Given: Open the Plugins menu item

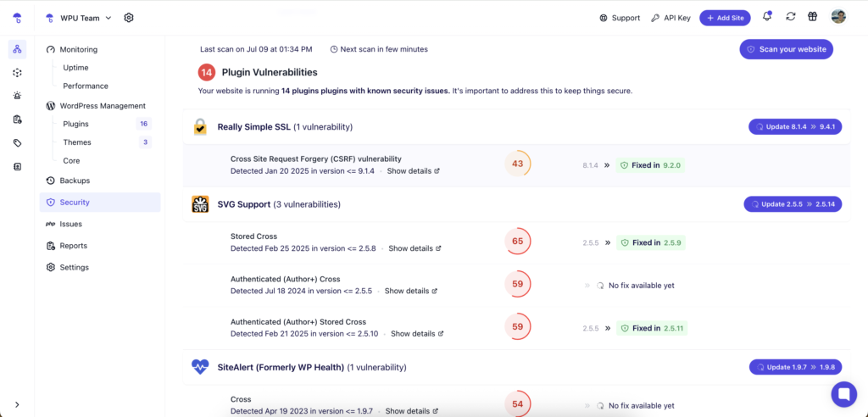Looking at the screenshot, I should tap(75, 124).
